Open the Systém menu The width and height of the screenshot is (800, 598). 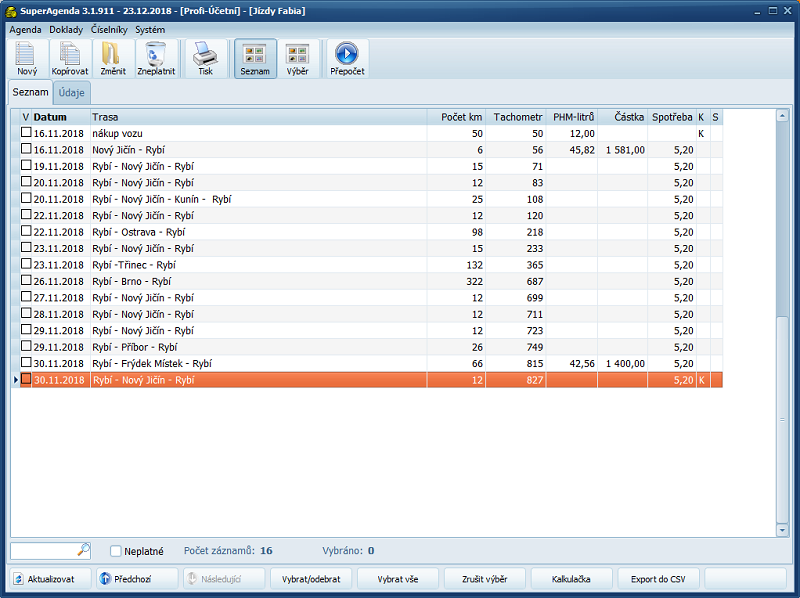pos(150,30)
